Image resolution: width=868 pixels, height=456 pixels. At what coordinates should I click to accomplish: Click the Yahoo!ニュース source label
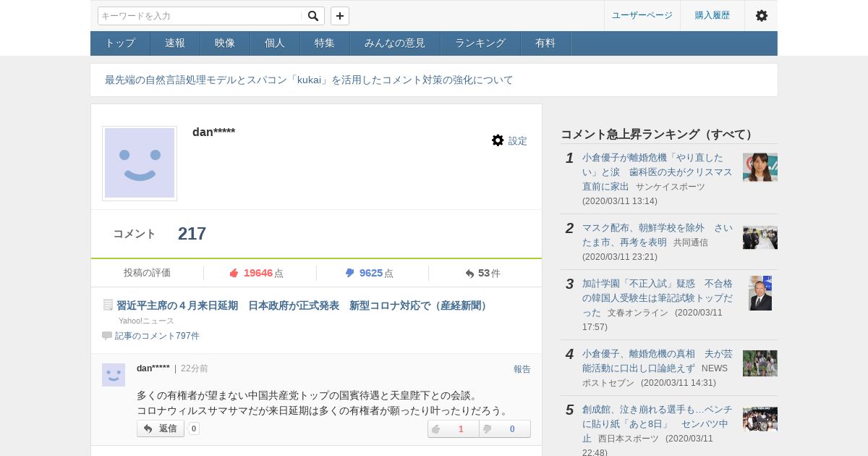pyautogui.click(x=146, y=321)
